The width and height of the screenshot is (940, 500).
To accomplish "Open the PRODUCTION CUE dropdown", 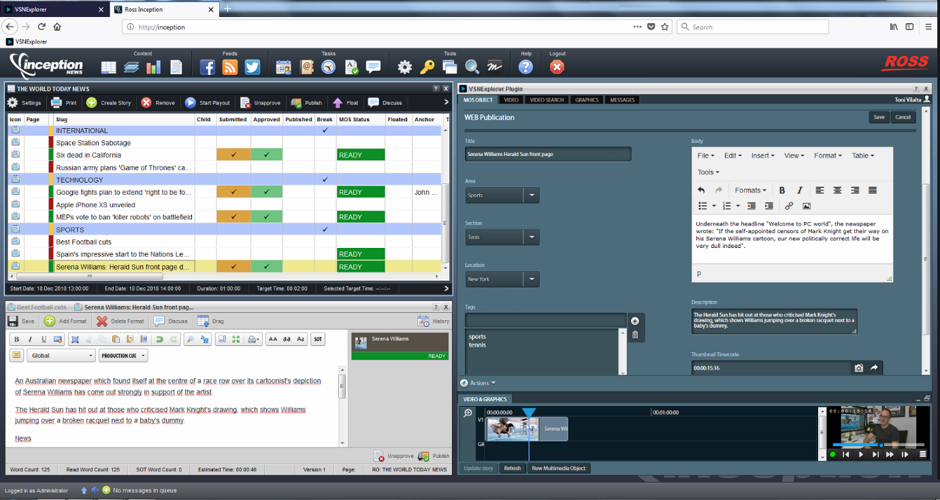I will tap(123, 356).
